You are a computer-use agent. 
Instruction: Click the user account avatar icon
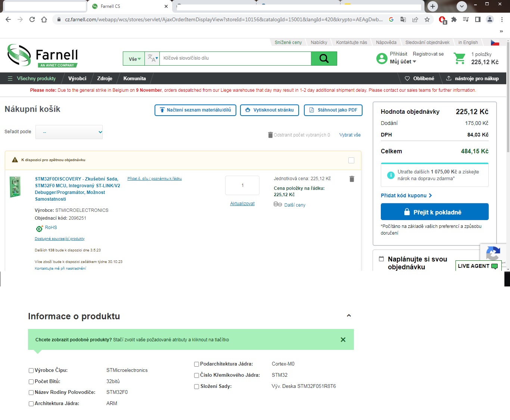[x=382, y=59]
